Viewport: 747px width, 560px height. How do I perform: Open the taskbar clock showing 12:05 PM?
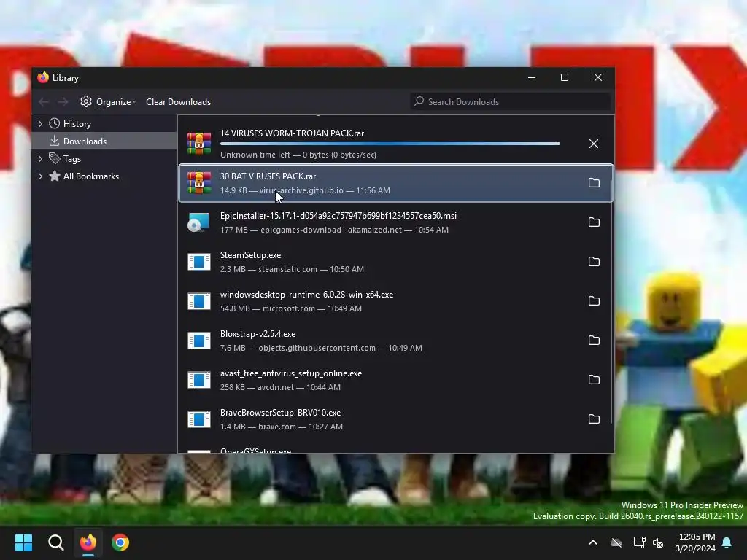click(x=695, y=542)
